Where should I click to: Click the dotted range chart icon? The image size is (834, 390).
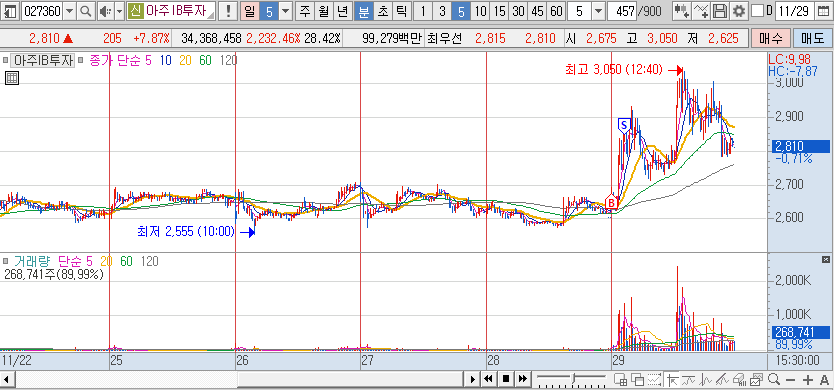click(x=655, y=379)
